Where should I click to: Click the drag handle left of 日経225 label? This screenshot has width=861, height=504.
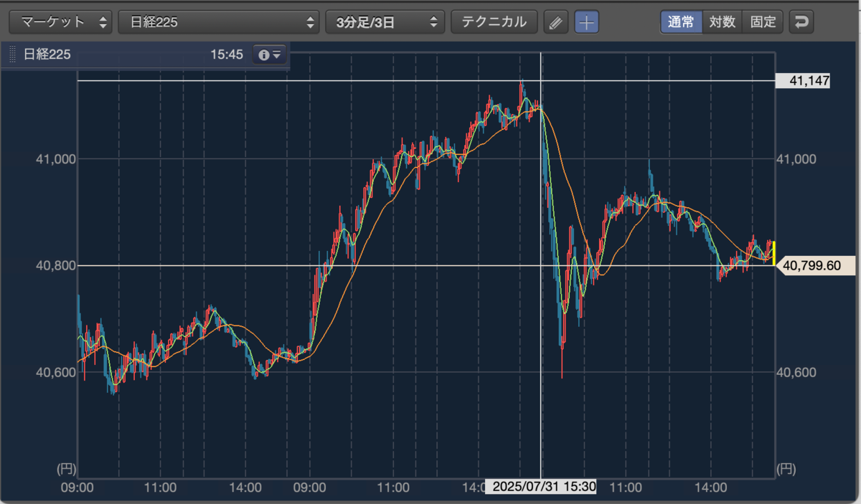(12, 54)
